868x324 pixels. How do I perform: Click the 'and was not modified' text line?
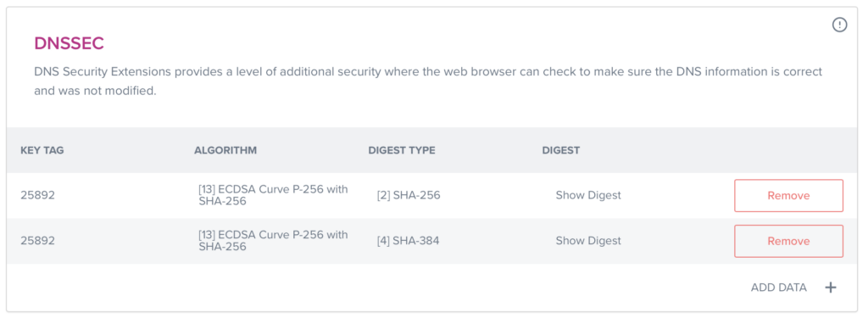pyautogui.click(x=95, y=91)
